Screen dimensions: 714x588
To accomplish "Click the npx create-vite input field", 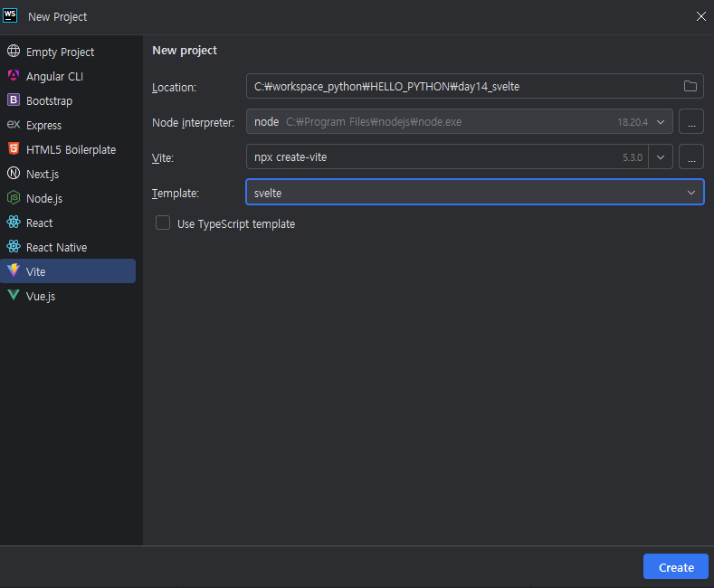I will 447,156.
